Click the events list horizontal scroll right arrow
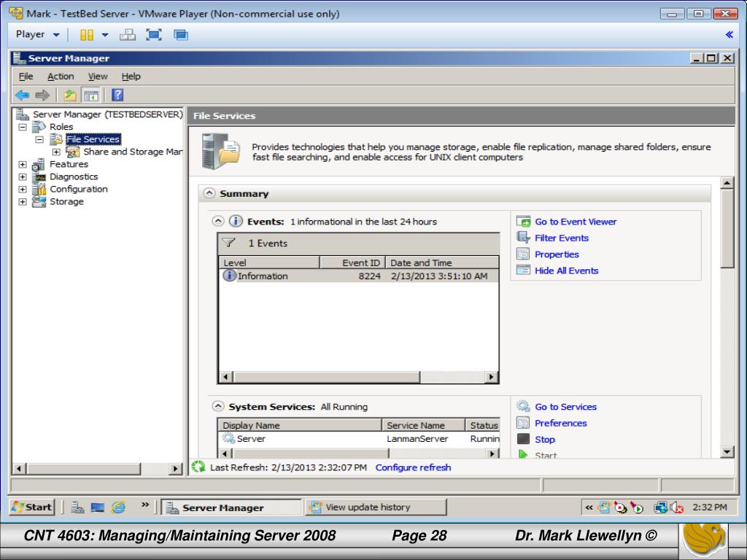 pos(491,377)
